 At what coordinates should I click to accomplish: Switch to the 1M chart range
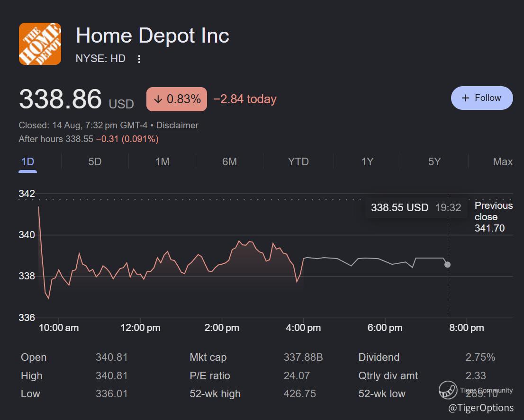tap(162, 162)
